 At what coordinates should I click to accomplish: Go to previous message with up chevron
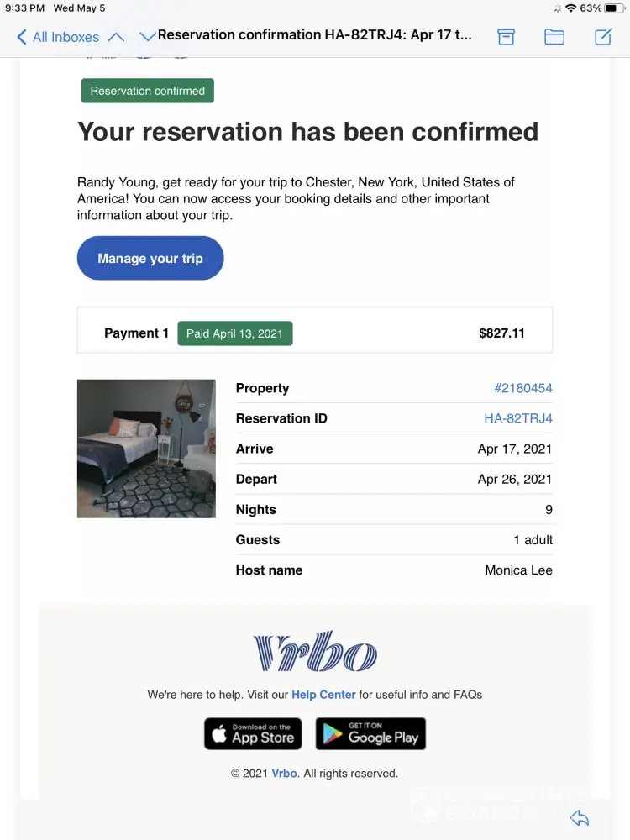click(x=117, y=37)
